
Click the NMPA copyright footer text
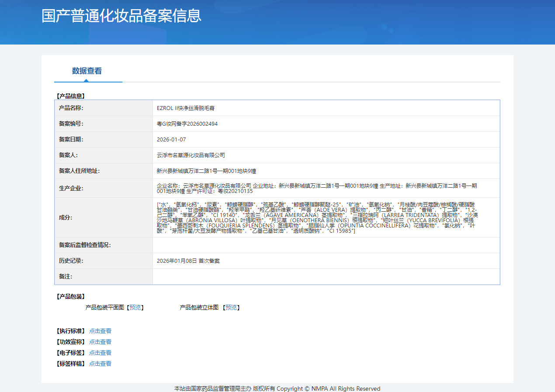click(x=277, y=389)
